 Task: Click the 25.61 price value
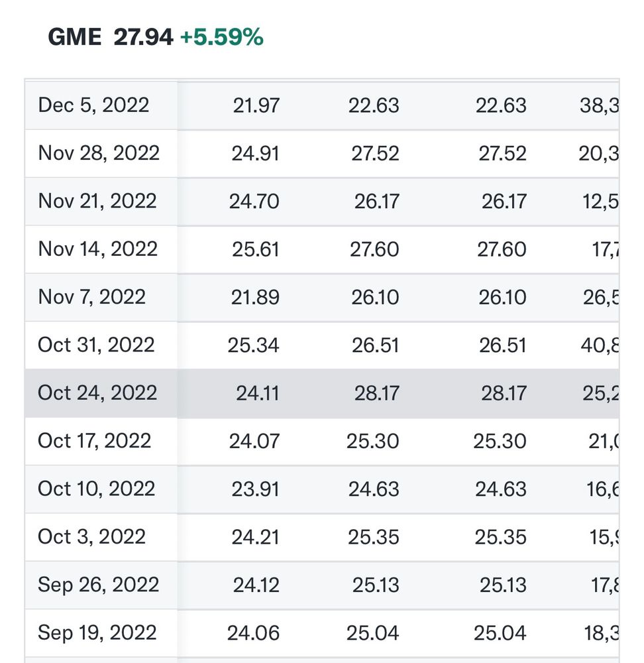tap(255, 249)
